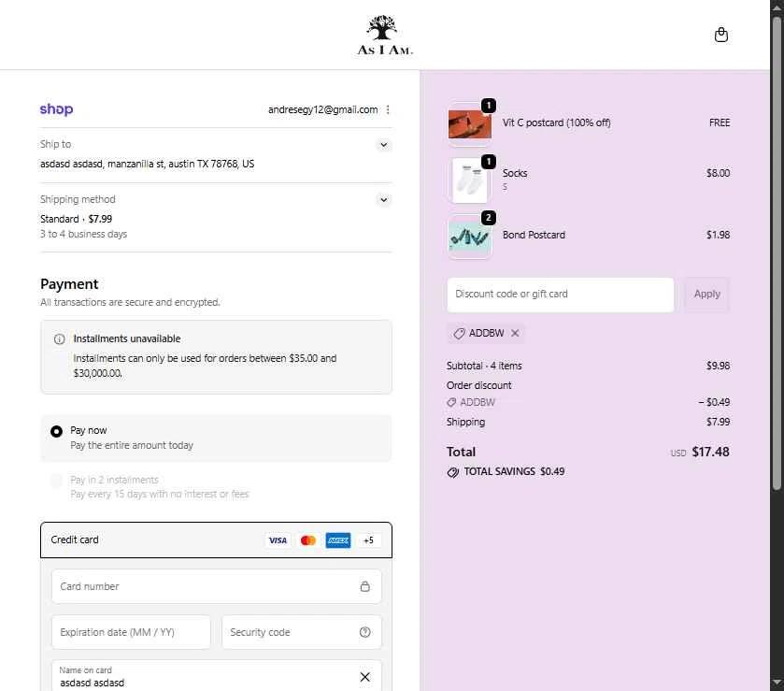Click the scrollbar down arrow
The width and height of the screenshot is (784, 691).
click(x=777, y=683)
